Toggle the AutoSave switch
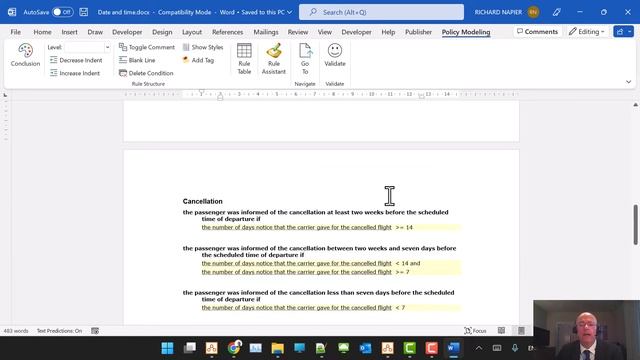The width and height of the screenshot is (640, 360). click(62, 12)
